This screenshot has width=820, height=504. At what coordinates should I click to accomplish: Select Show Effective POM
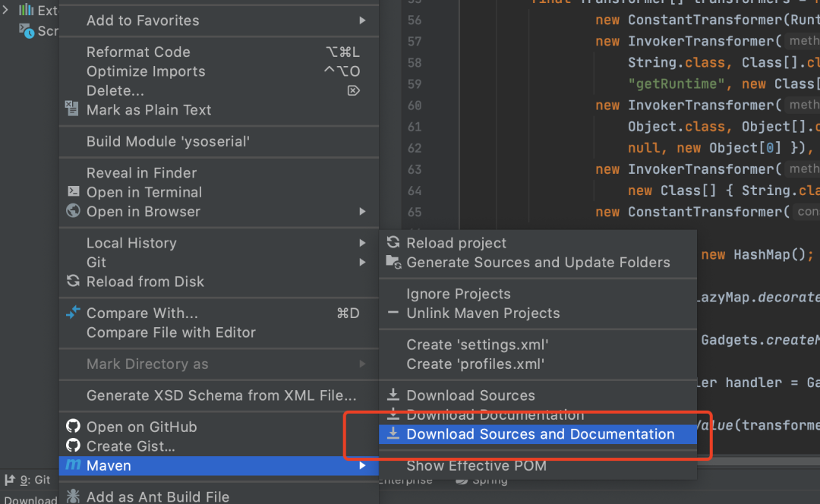click(476, 465)
